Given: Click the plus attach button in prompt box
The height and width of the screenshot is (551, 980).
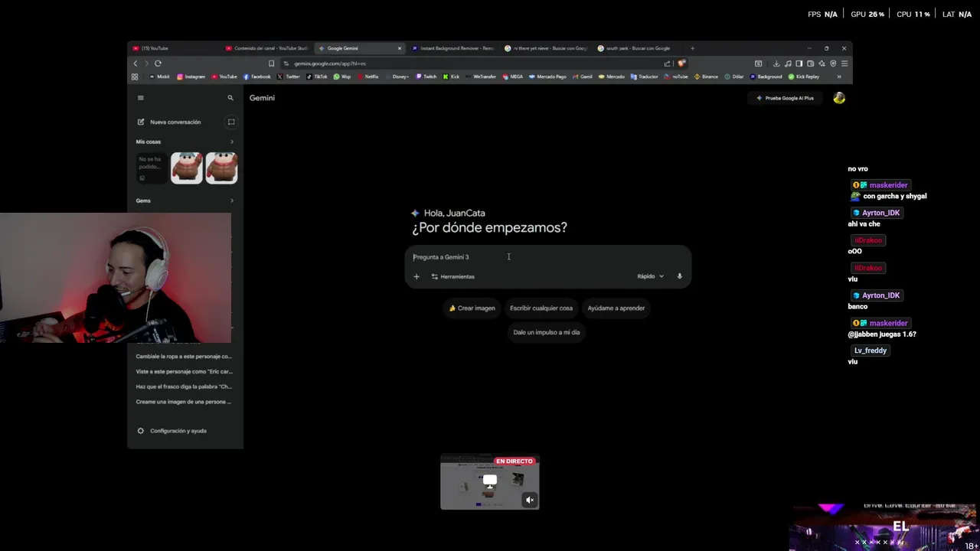Looking at the screenshot, I should pos(416,276).
